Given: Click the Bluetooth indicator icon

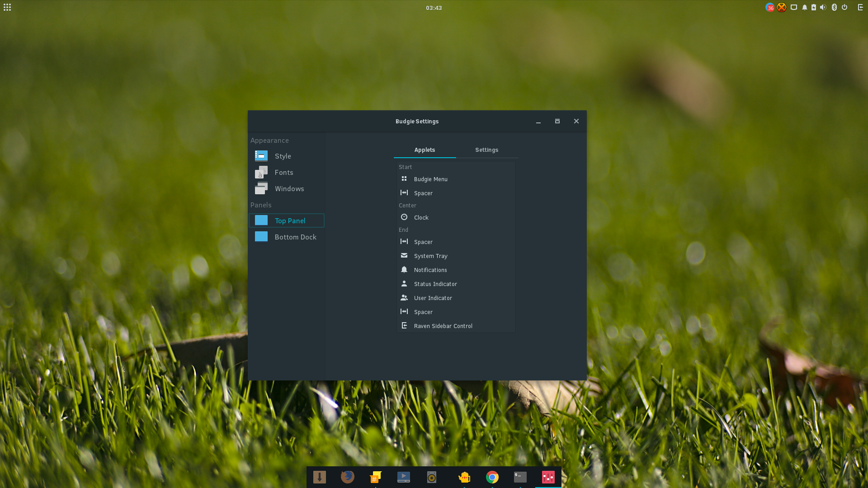Looking at the screenshot, I should pos(834,7).
